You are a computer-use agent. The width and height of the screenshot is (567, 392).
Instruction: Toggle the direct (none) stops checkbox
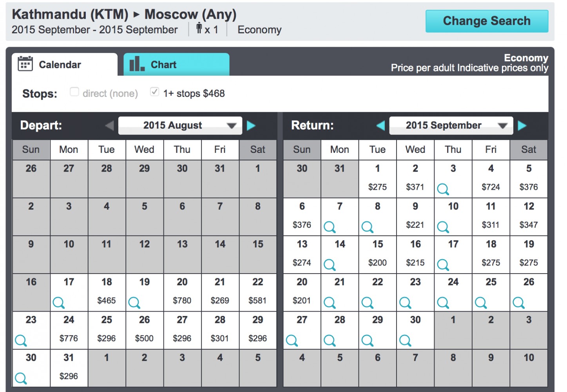click(74, 92)
